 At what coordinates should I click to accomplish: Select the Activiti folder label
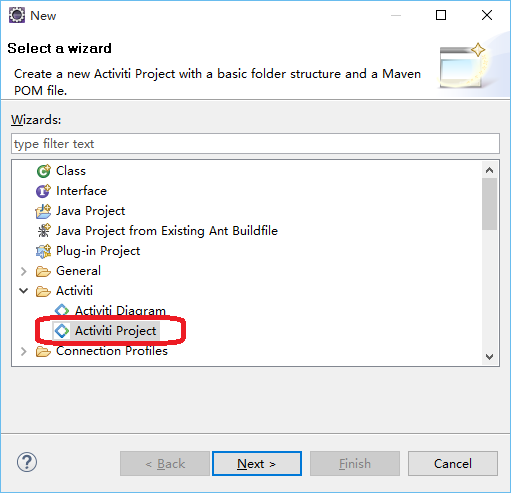click(74, 291)
